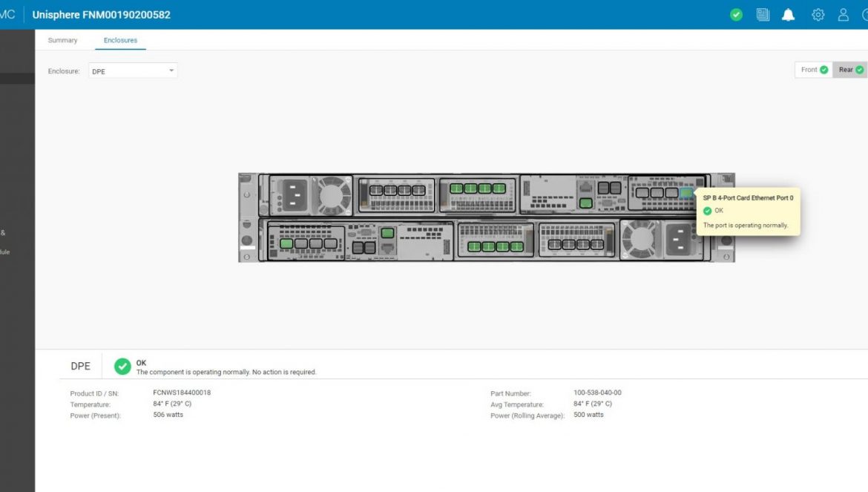
Task: Select the single green port on the bottom-left 4-port card
Action: (x=286, y=243)
